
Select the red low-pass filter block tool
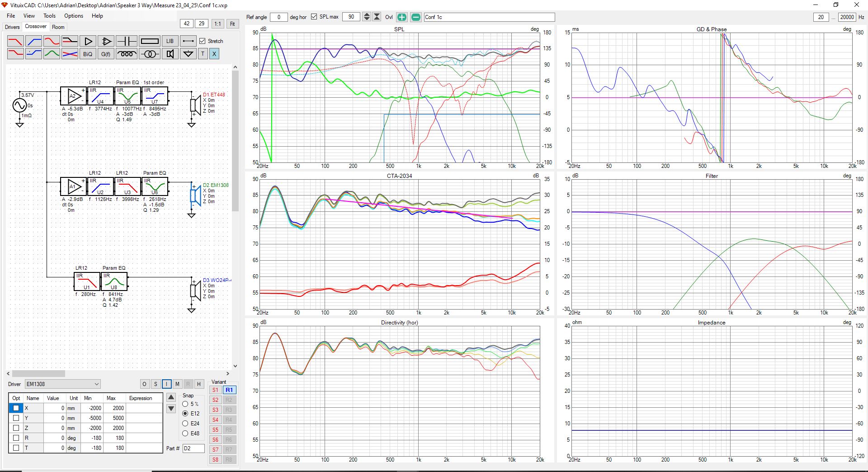click(15, 41)
